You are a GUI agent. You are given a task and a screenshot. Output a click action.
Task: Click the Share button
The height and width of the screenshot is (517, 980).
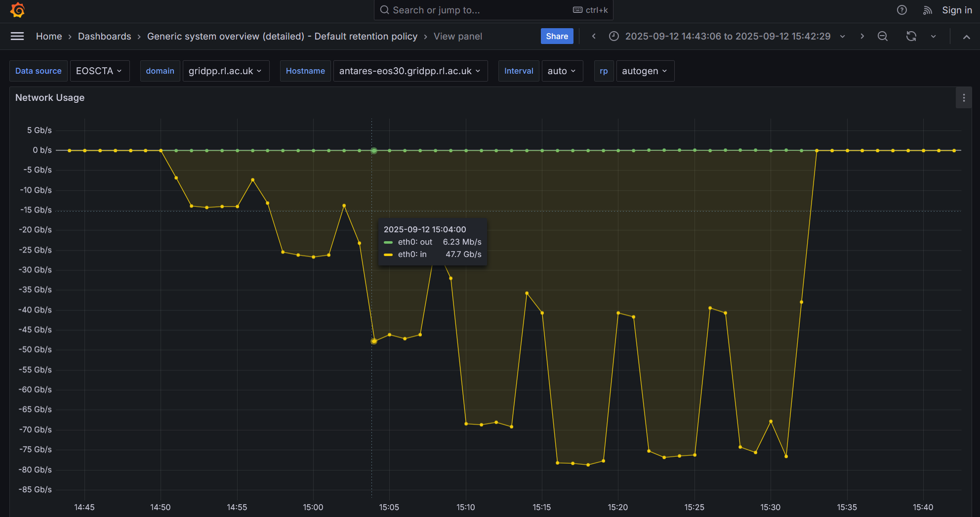click(x=557, y=36)
